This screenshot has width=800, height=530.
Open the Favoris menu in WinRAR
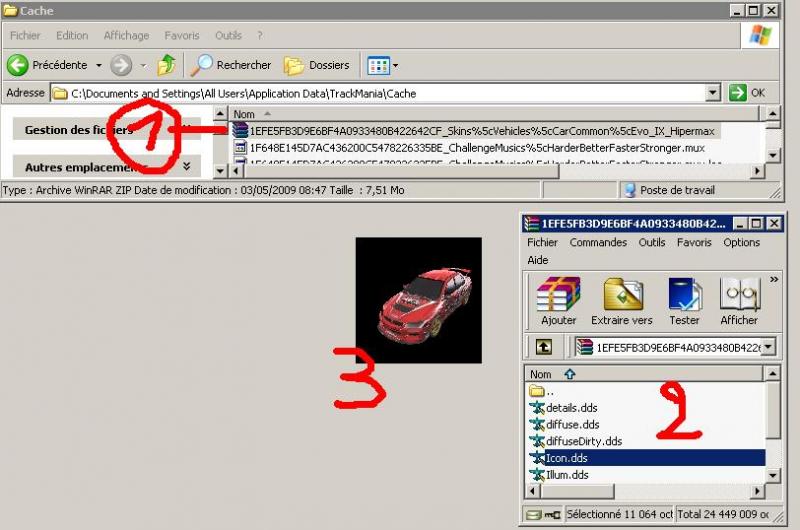694,242
